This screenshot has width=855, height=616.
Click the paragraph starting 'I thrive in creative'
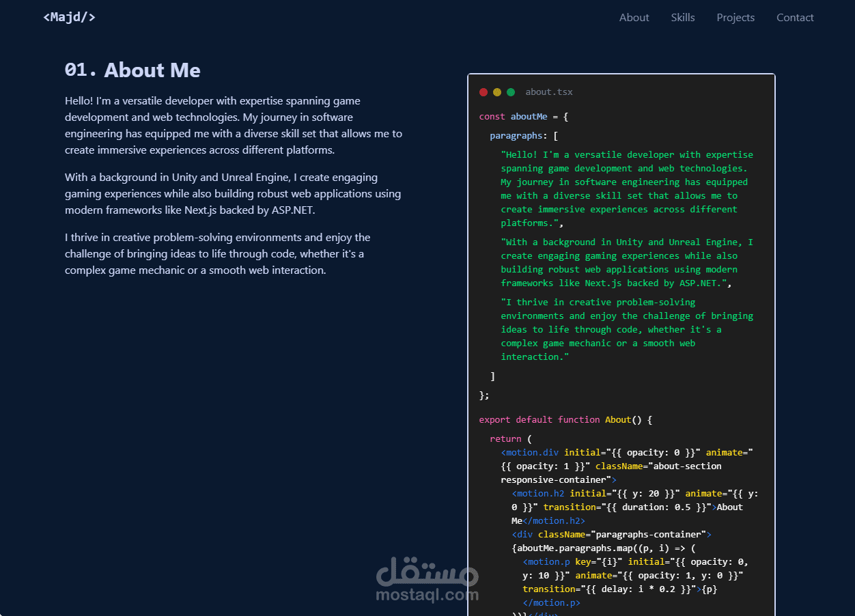pyautogui.click(x=218, y=254)
